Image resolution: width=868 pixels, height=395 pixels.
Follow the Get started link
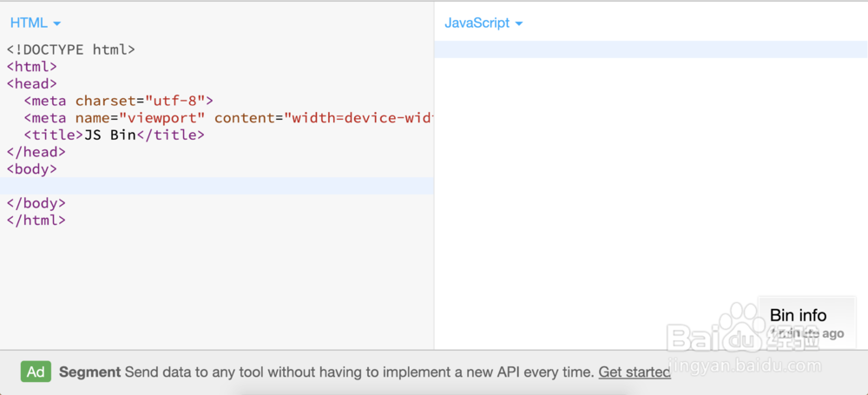pos(635,372)
